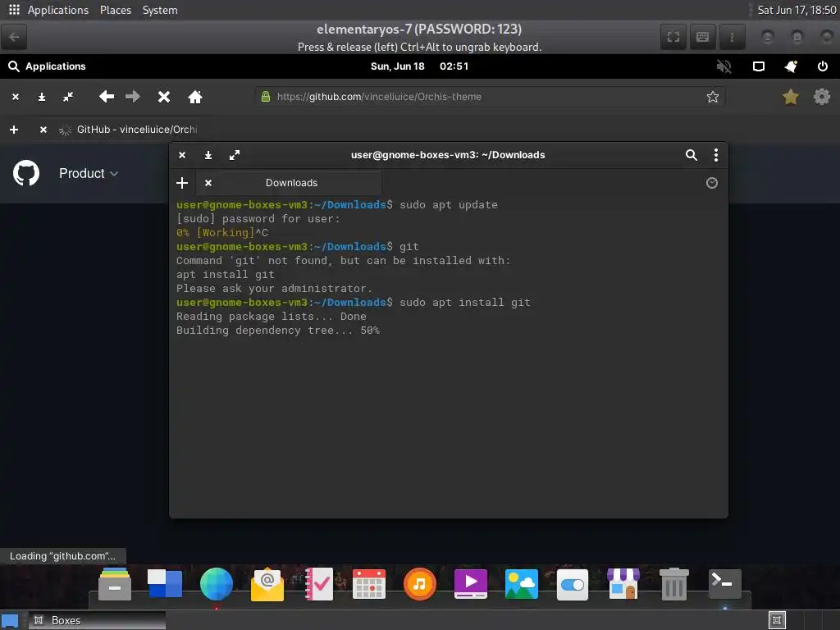Go back in Boxes header bar
The width and height of the screenshot is (840, 630).
15,37
